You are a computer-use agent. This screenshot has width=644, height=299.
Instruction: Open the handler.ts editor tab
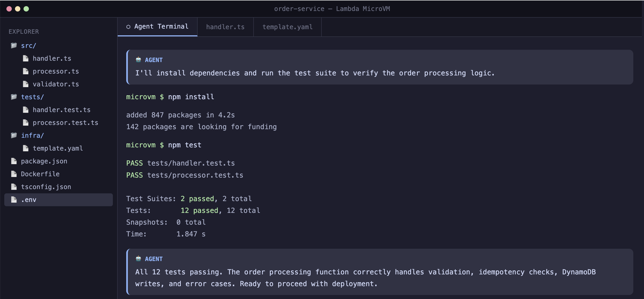[225, 27]
